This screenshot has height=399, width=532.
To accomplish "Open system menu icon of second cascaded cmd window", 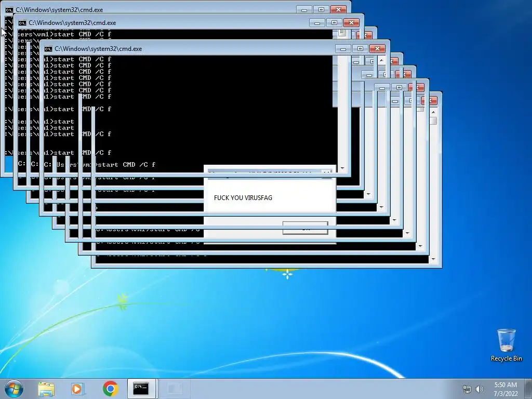I will (x=22, y=23).
